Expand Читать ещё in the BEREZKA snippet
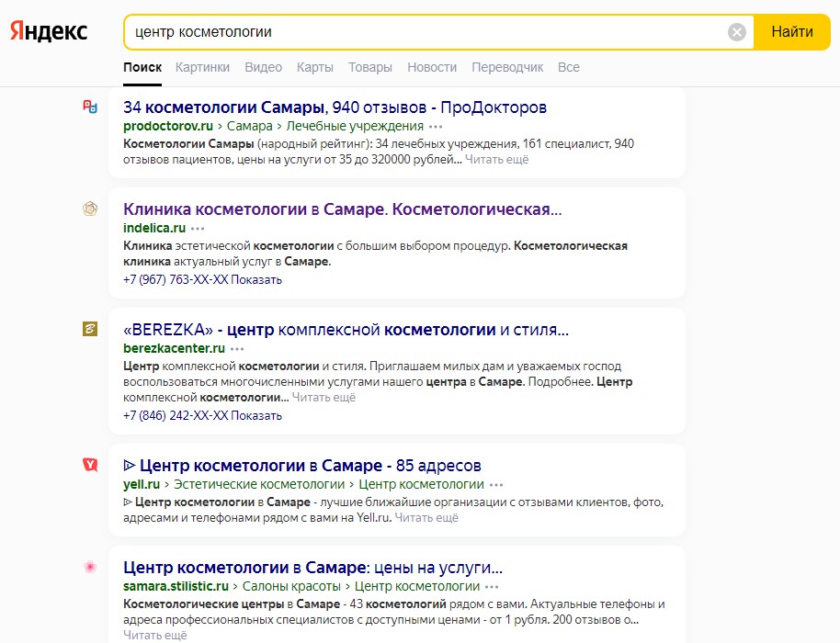Image resolution: width=840 pixels, height=643 pixels. click(324, 398)
